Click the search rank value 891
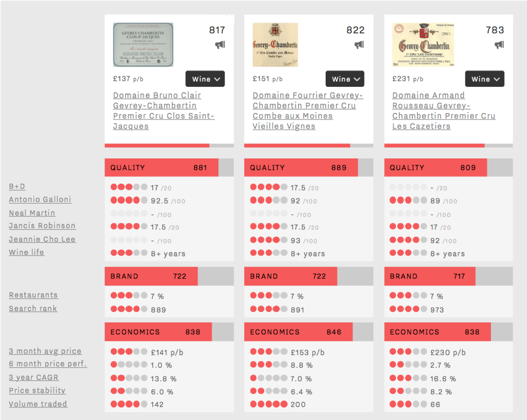 (297, 310)
